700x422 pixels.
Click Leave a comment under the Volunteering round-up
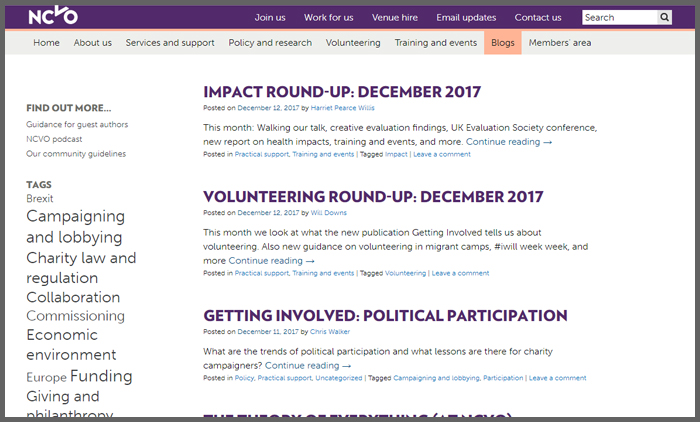[x=460, y=273]
